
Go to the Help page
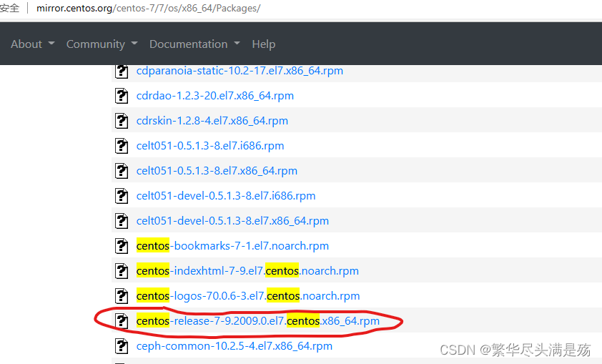click(264, 44)
